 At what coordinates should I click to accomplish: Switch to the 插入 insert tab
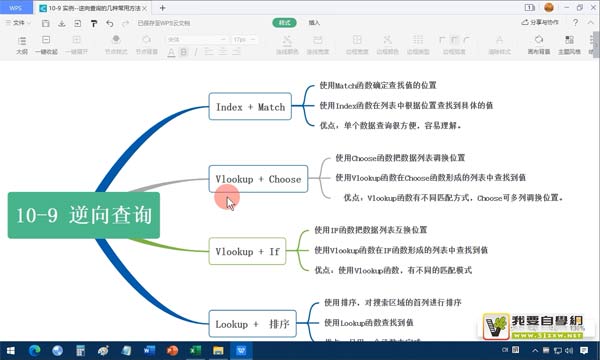click(x=314, y=23)
